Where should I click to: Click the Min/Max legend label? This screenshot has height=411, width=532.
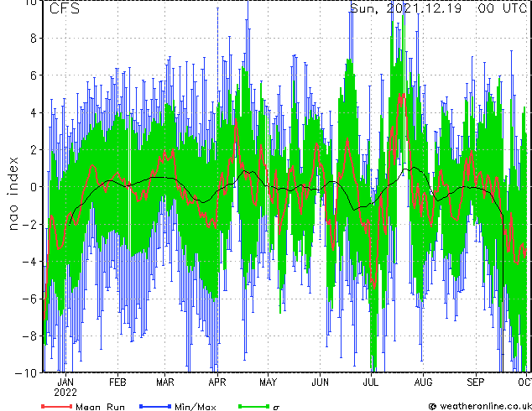(x=195, y=407)
